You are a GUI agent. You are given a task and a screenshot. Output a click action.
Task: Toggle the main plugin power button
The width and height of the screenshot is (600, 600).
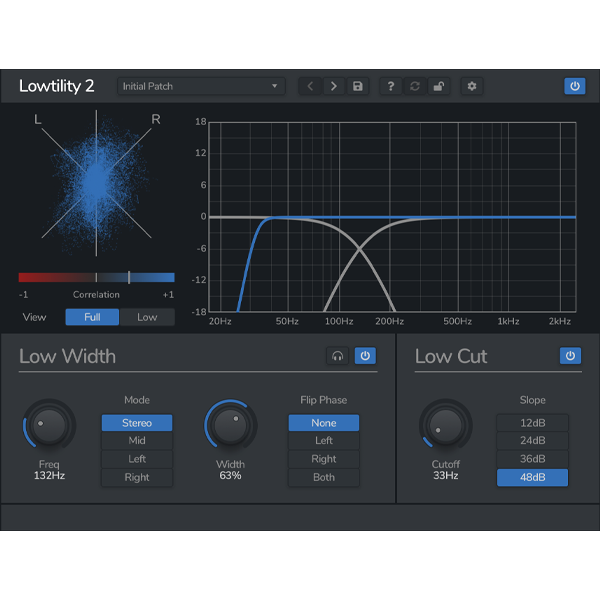click(x=574, y=86)
